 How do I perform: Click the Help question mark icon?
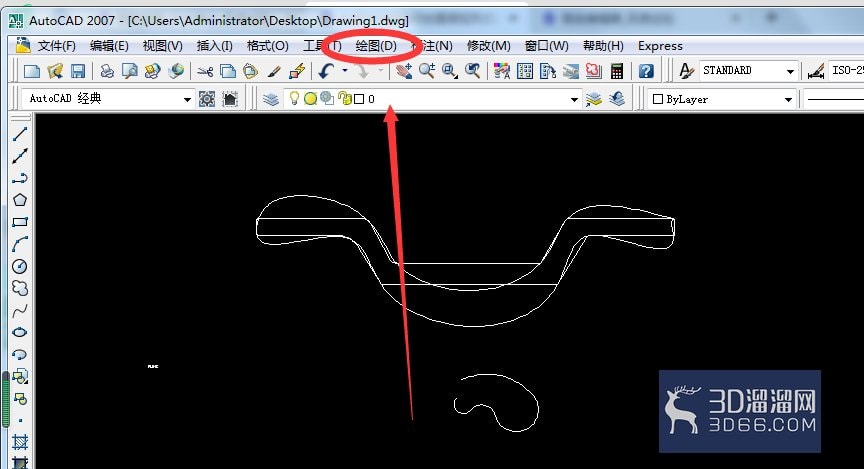click(646, 71)
